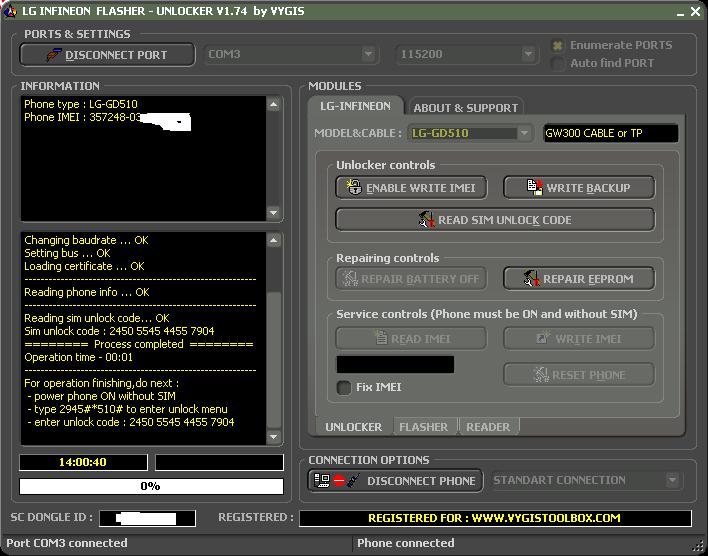Click the black IMEI input field

(395, 364)
